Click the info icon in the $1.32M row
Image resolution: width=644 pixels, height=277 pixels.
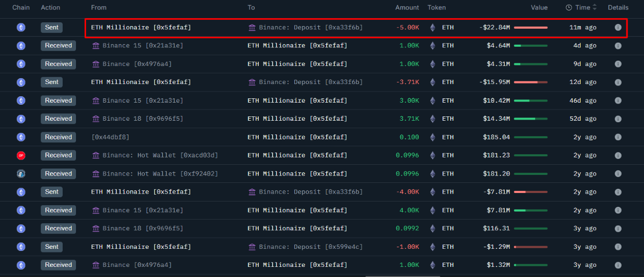[618, 265]
